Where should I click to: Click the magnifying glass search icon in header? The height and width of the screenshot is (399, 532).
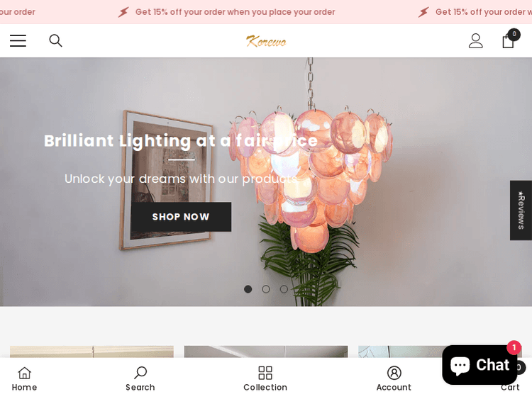click(55, 40)
